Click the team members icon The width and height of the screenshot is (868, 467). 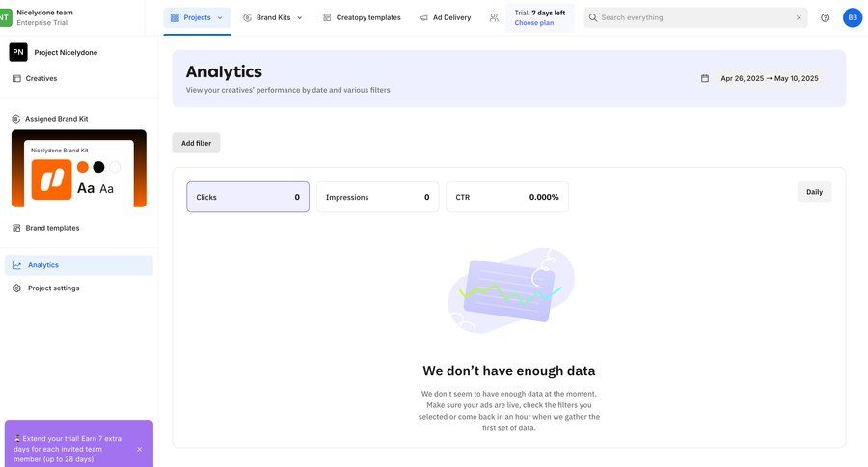[x=494, y=17]
